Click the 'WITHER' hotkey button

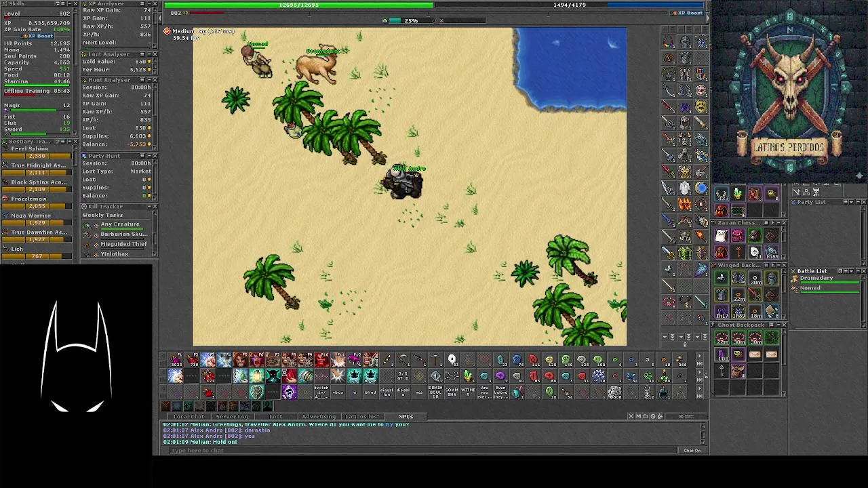469,392
